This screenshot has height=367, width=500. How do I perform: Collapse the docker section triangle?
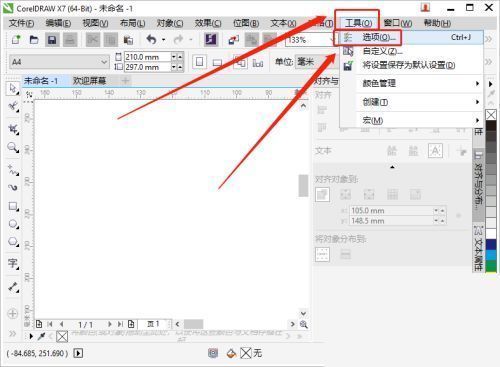pos(392,167)
